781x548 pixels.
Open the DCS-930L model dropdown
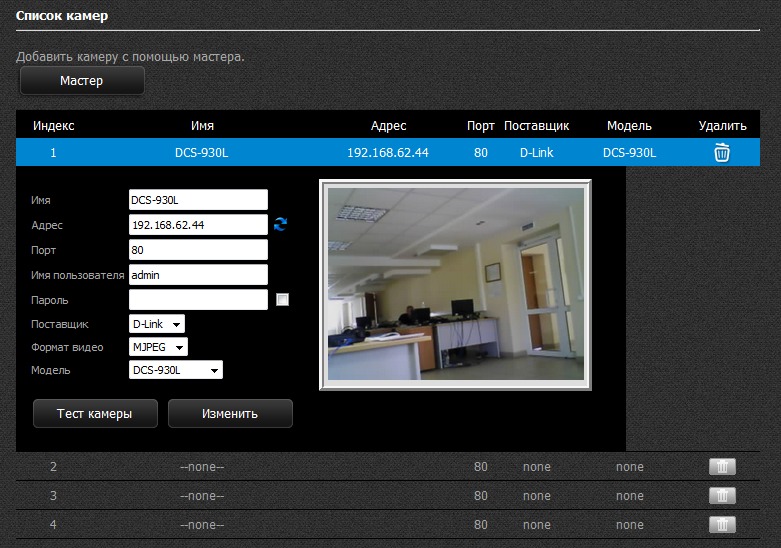click(176, 370)
